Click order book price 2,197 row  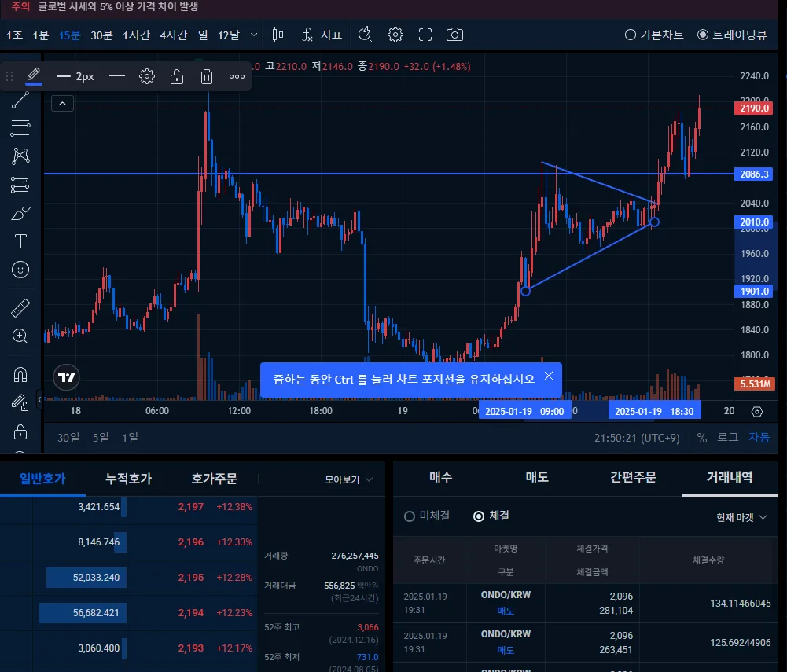129,507
